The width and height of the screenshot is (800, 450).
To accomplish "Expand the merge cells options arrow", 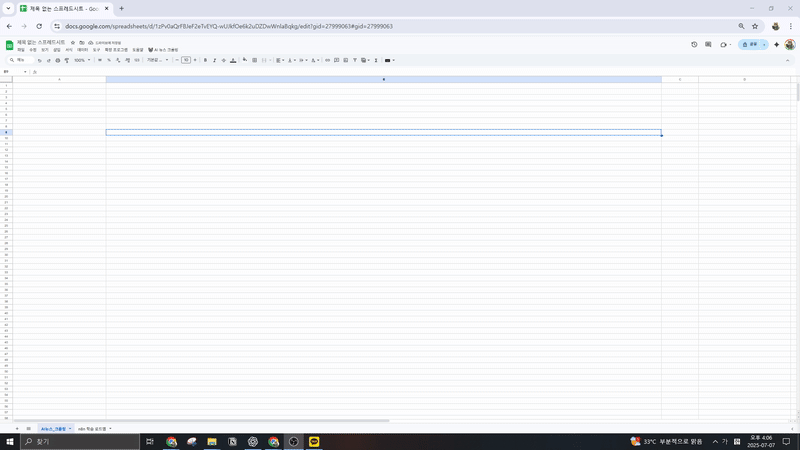I will click(x=270, y=60).
